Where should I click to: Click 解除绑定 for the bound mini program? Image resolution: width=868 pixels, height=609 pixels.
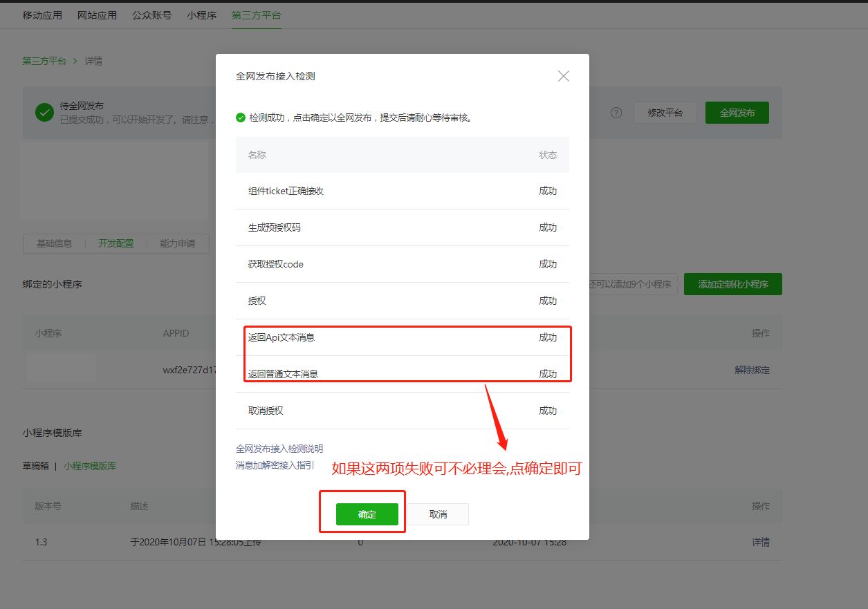tap(752, 370)
